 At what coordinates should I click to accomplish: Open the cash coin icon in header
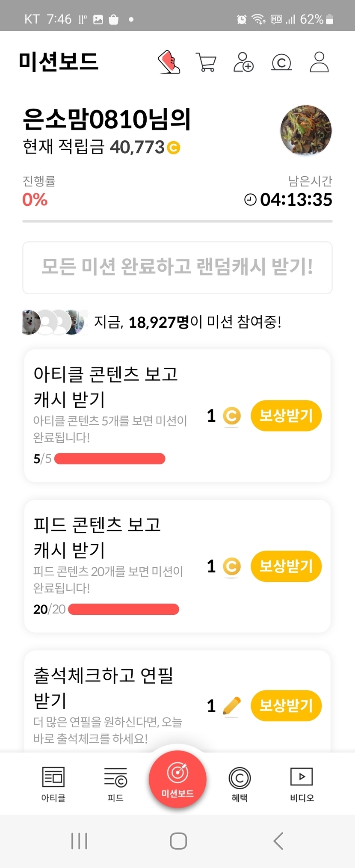(x=281, y=62)
